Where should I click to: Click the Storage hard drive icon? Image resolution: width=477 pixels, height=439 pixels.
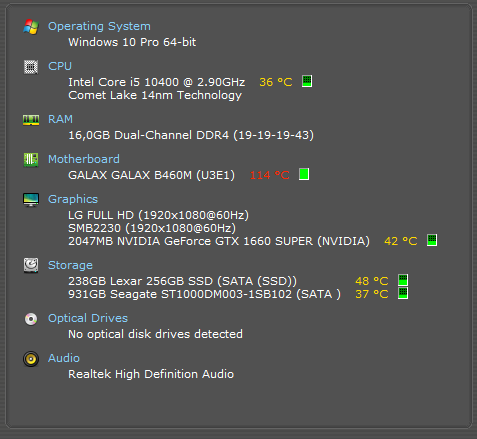coord(31,266)
